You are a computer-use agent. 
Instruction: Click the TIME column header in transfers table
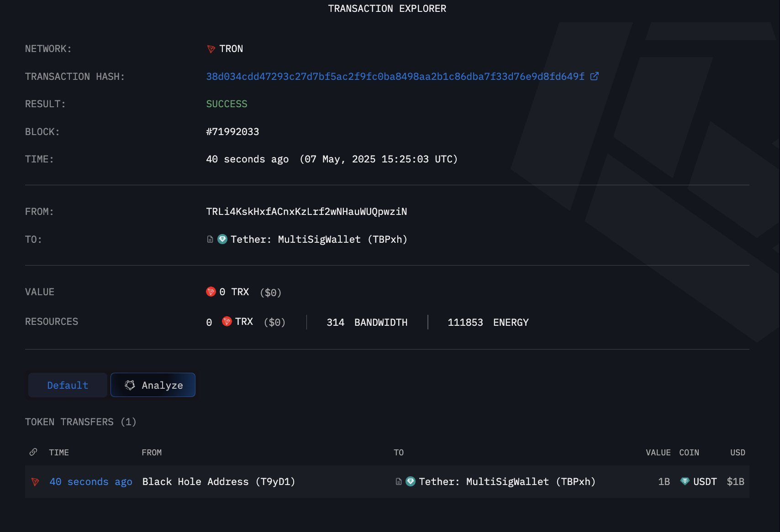[59, 453]
